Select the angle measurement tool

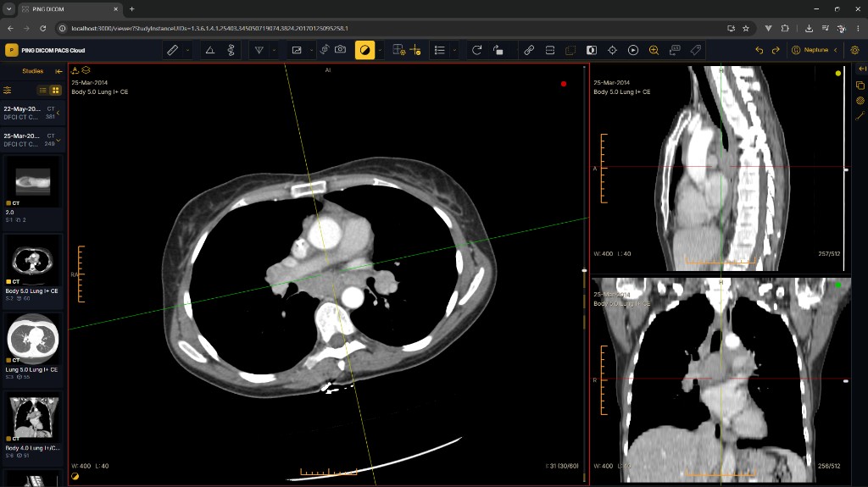coord(210,50)
